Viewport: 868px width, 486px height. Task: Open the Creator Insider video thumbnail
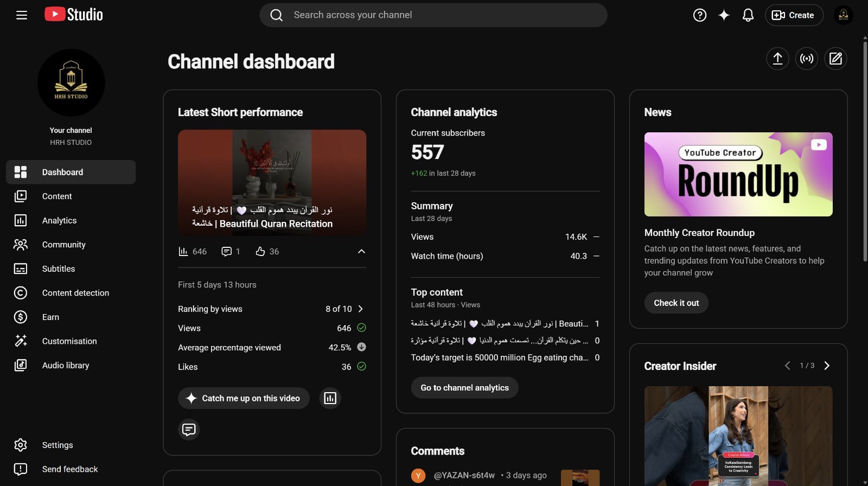738,436
